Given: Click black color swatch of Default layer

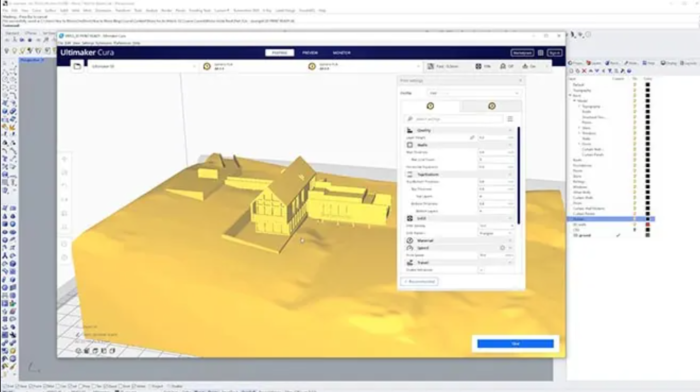Looking at the screenshot, I should pos(647,85).
